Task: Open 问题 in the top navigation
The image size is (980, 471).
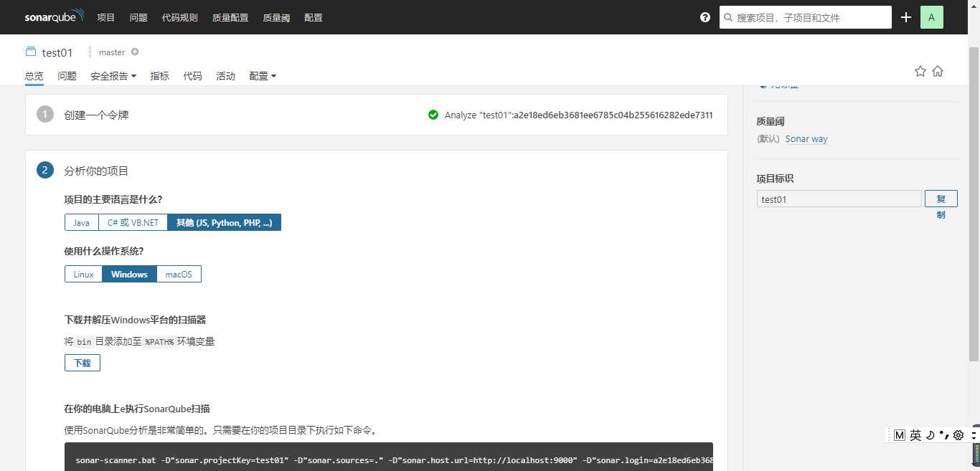Action: click(x=138, y=17)
